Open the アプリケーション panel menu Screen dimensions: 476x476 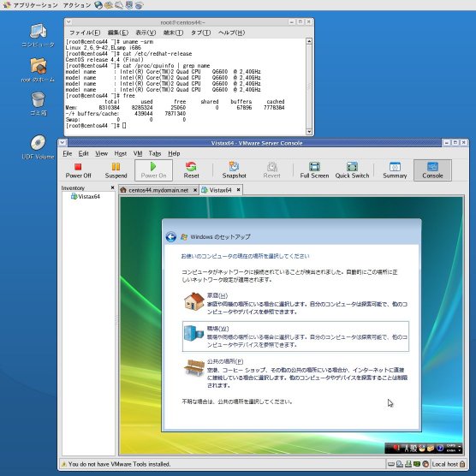(32, 5)
